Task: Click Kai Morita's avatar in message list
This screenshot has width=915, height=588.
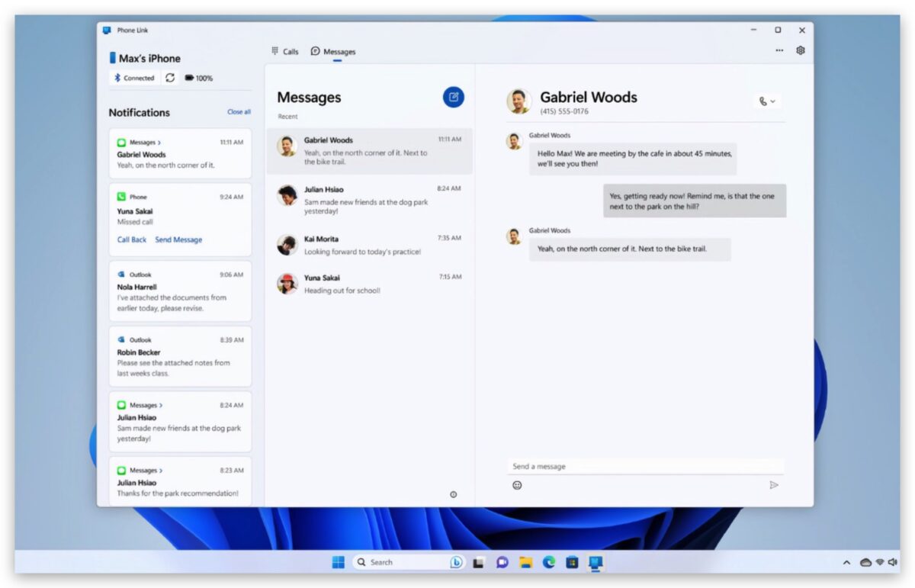Action: tap(287, 245)
